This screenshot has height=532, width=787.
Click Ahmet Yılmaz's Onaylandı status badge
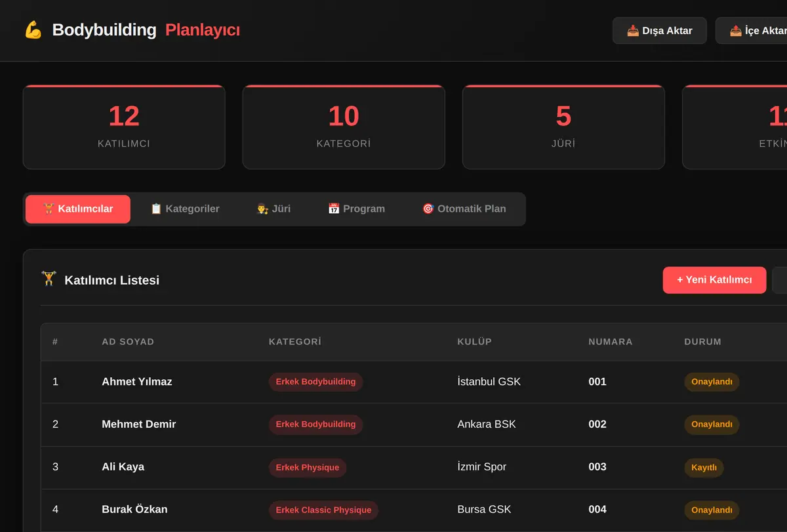click(712, 382)
